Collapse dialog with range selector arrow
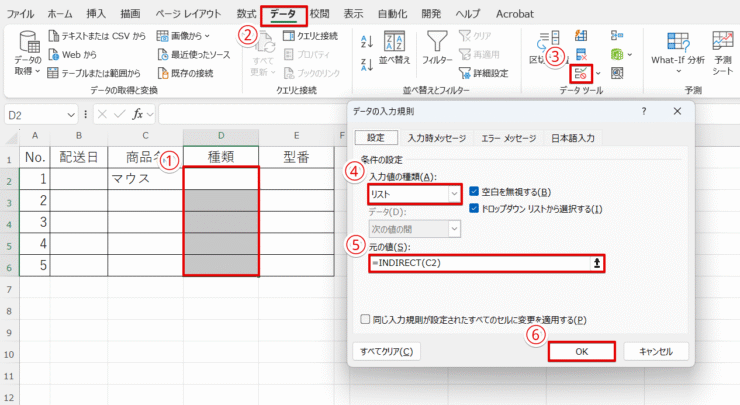The image size is (740, 405). tap(597, 263)
